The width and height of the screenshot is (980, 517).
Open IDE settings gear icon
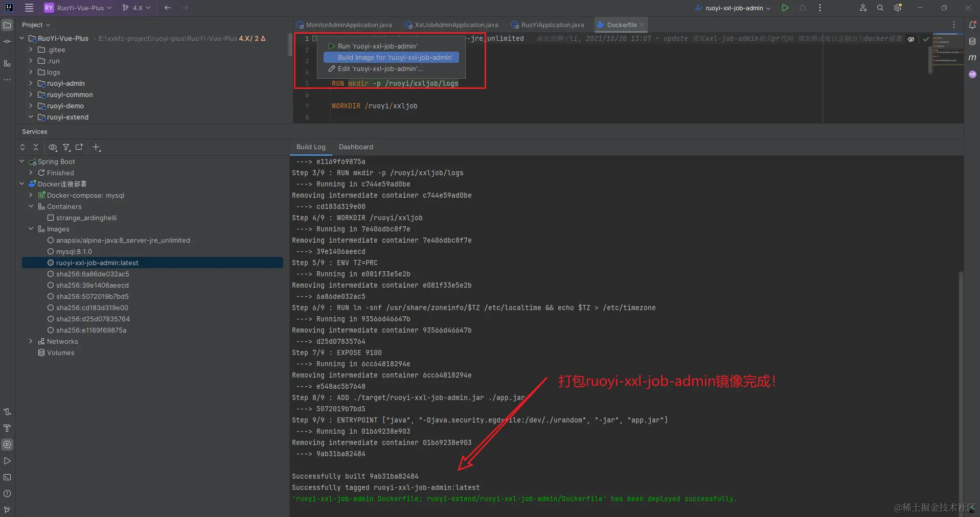[x=898, y=8]
